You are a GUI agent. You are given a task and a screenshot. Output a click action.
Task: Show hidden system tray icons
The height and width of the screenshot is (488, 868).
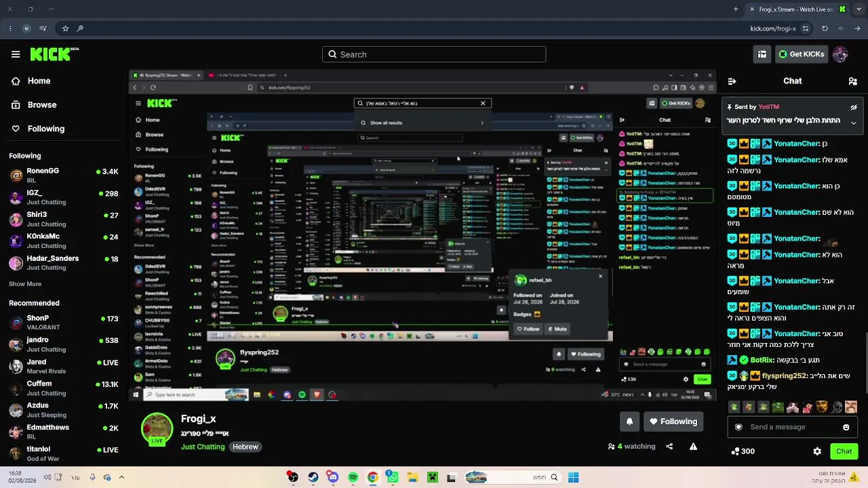click(x=121, y=477)
